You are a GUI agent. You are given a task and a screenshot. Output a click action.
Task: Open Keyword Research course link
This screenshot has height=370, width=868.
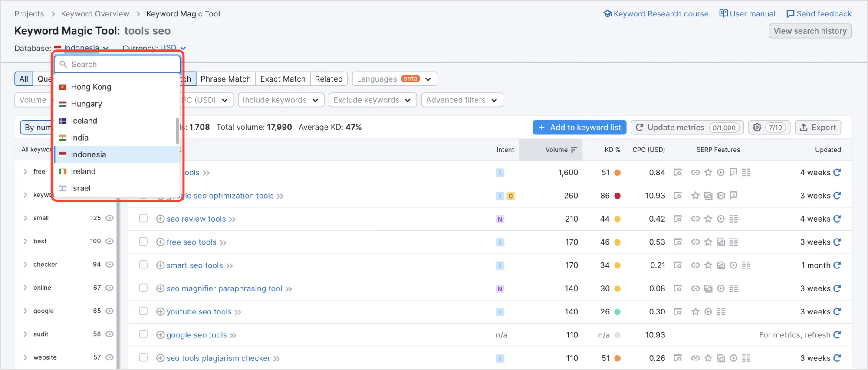coord(656,14)
